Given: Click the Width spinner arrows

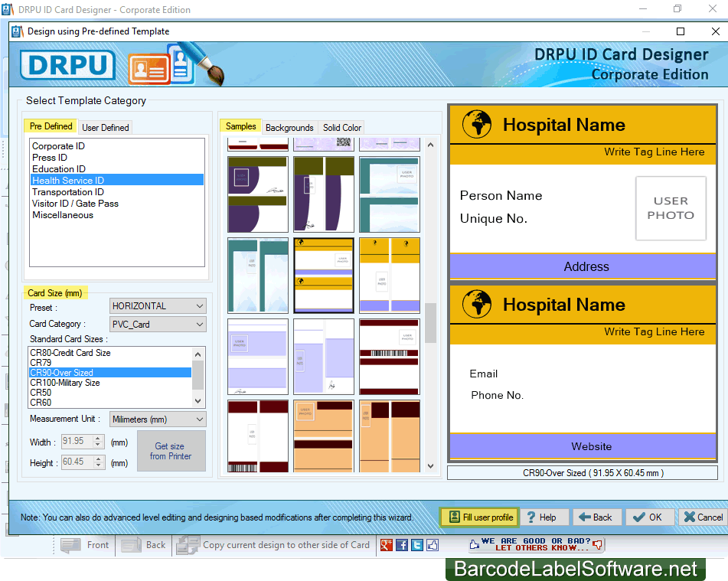Looking at the screenshot, I should pyautogui.click(x=98, y=441).
